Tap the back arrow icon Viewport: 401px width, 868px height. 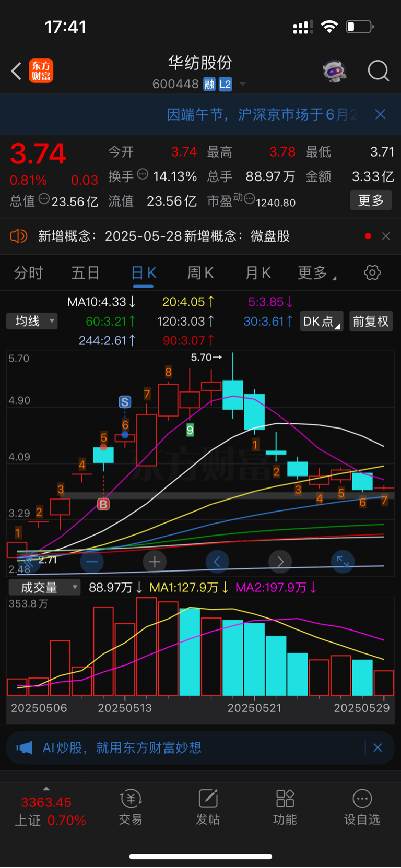click(16, 71)
